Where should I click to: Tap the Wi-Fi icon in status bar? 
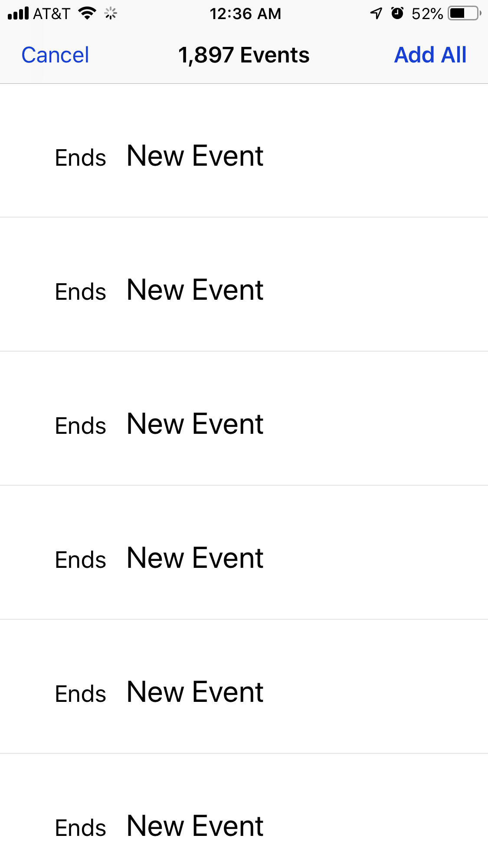point(87,13)
